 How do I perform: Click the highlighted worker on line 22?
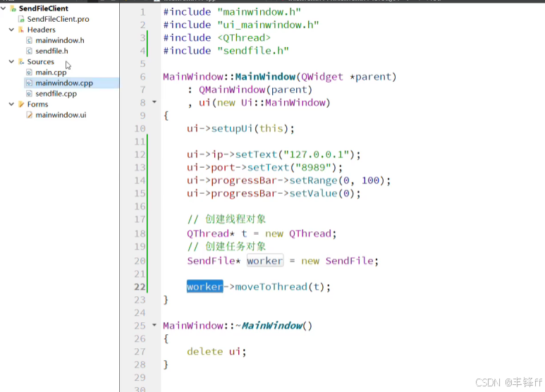204,286
